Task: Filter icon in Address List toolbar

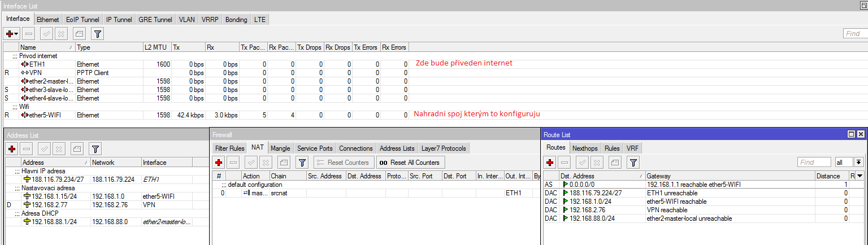Action: (x=96, y=149)
